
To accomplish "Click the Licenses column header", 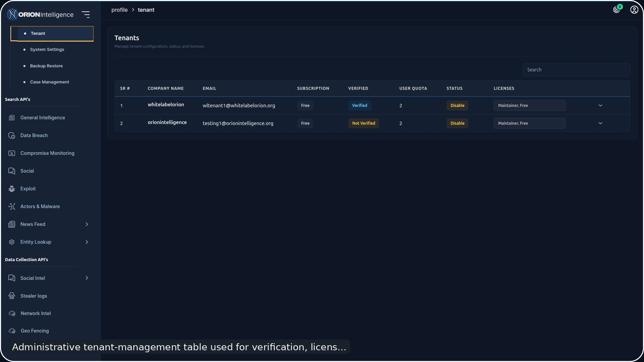I will (504, 88).
